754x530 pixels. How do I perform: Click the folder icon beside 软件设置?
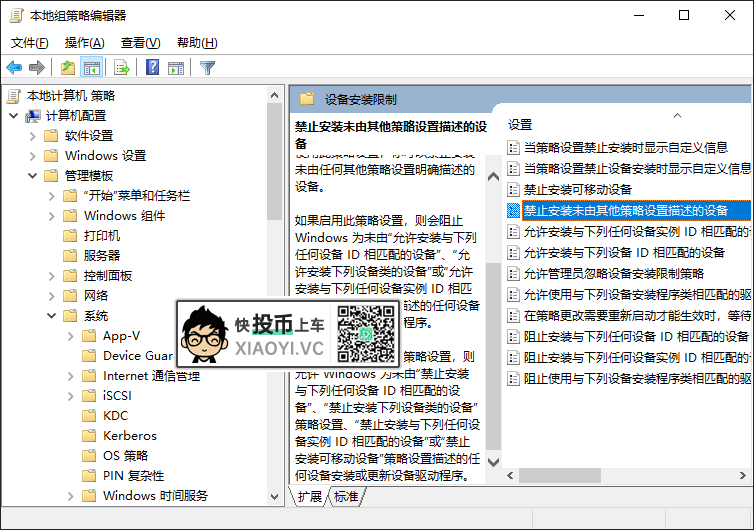tap(51, 136)
